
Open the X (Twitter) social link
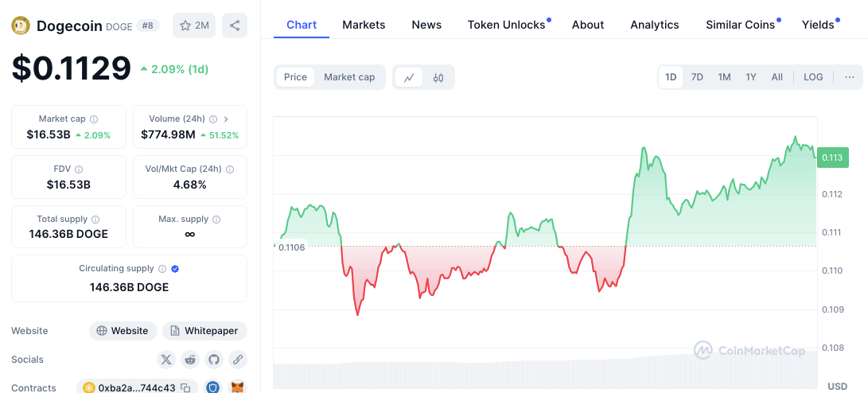coord(166,360)
